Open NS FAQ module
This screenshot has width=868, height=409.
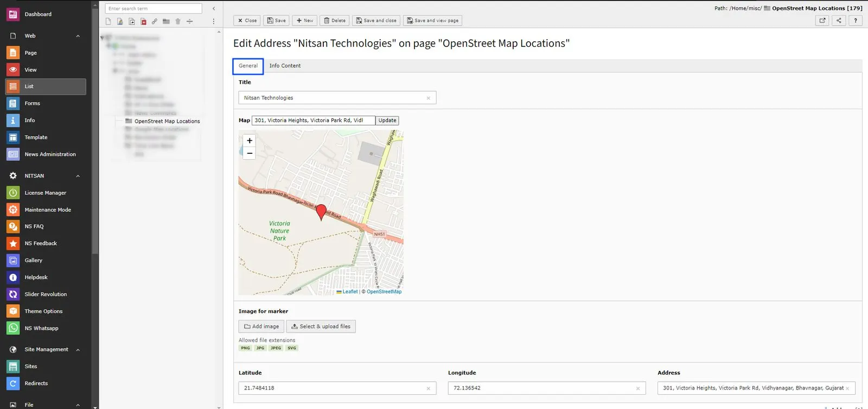[x=46, y=226]
